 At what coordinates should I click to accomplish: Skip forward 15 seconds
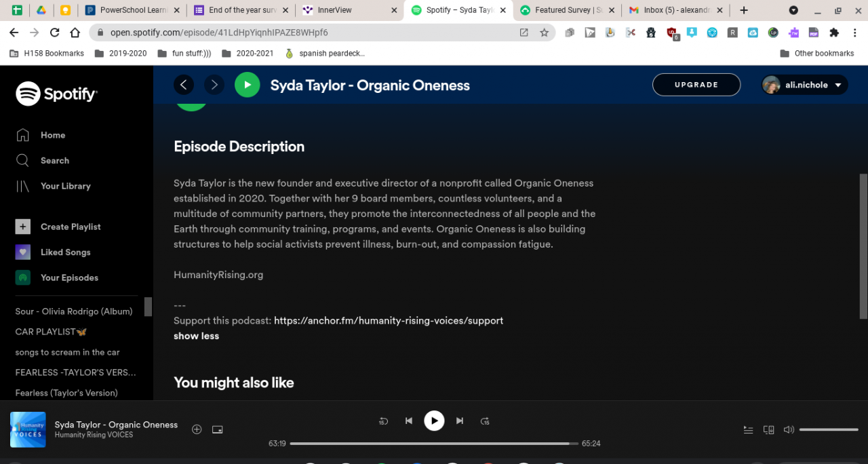pyautogui.click(x=485, y=421)
